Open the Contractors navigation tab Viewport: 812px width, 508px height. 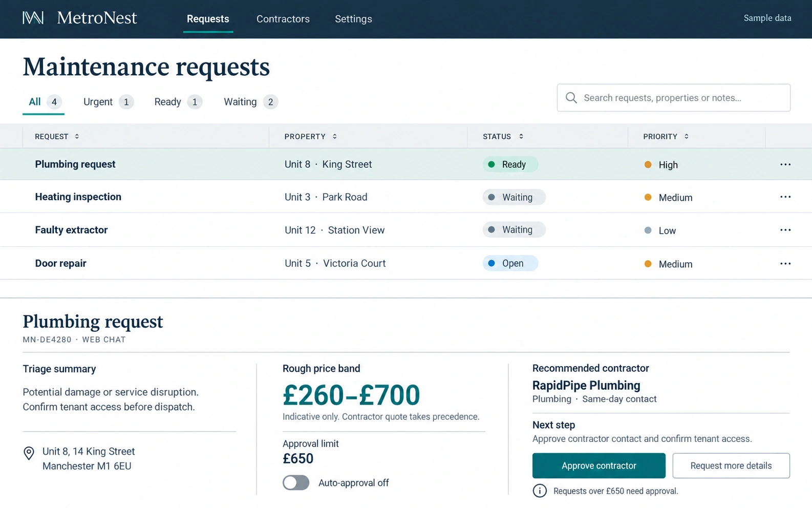[283, 19]
